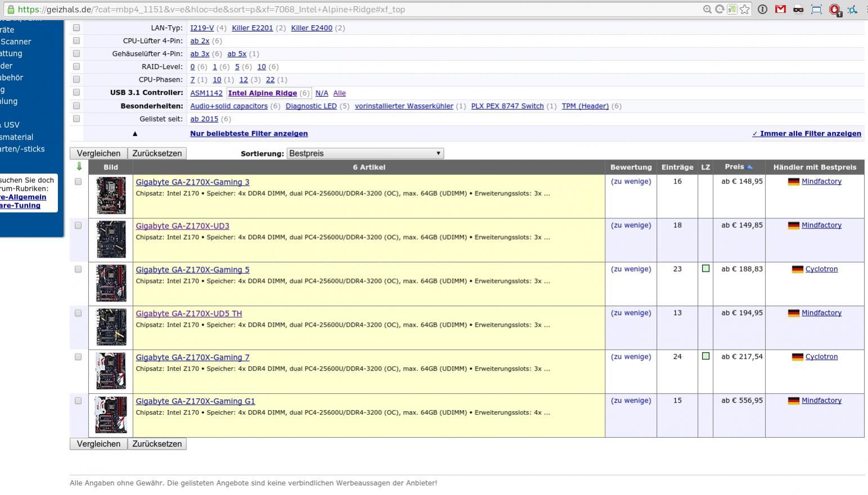Collapse filters with the black up triangle
The image size is (868, 495).
coord(135,134)
